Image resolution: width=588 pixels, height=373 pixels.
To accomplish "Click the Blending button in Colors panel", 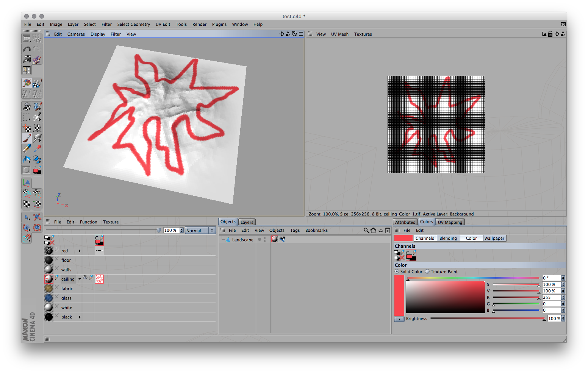I will click(x=448, y=238).
